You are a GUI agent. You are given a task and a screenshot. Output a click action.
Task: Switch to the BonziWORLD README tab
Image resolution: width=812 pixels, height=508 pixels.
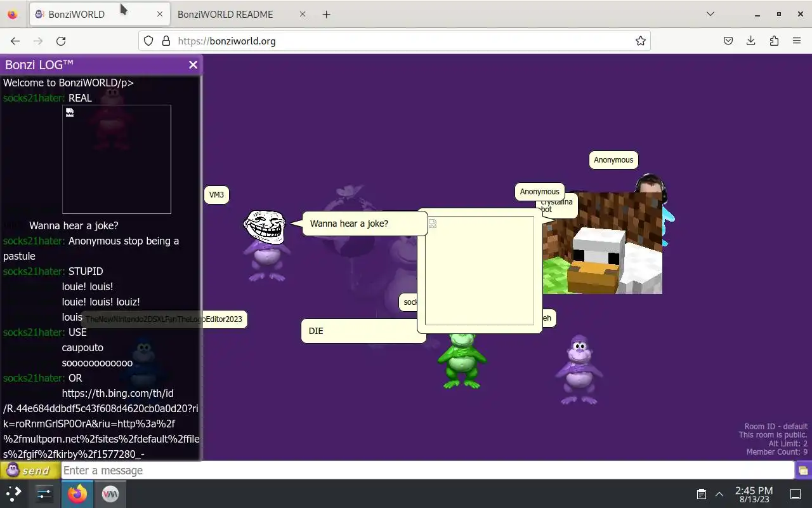point(225,14)
